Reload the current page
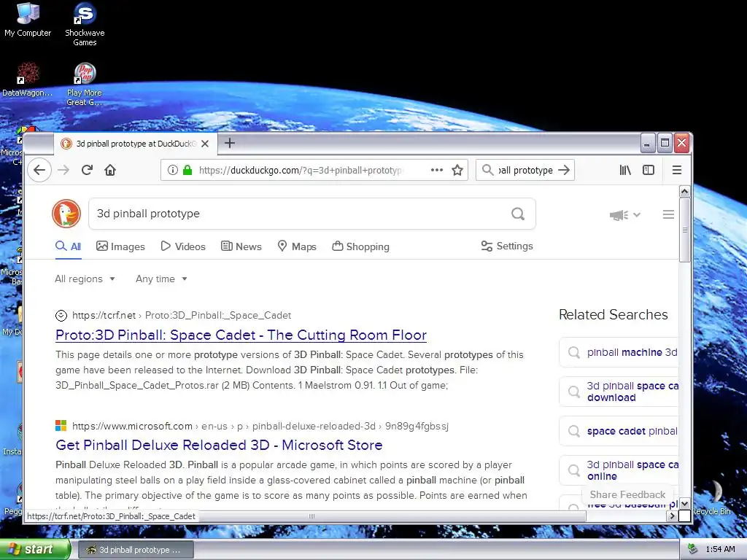Image resolution: width=747 pixels, height=560 pixels. (87, 170)
